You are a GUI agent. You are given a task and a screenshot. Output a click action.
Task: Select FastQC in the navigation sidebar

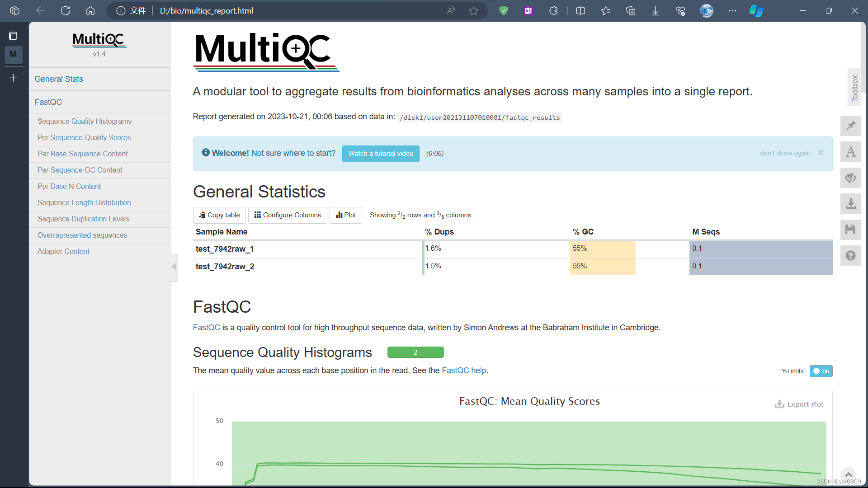48,102
